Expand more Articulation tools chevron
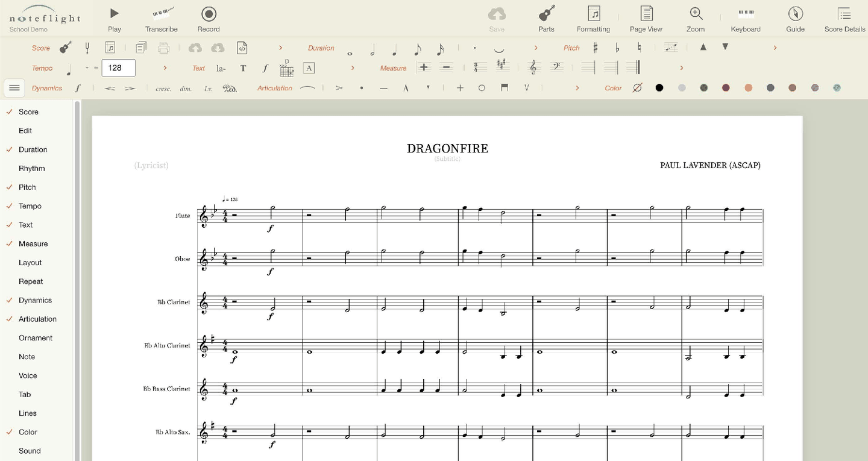Viewport: 868px width, 461px height. (577, 88)
